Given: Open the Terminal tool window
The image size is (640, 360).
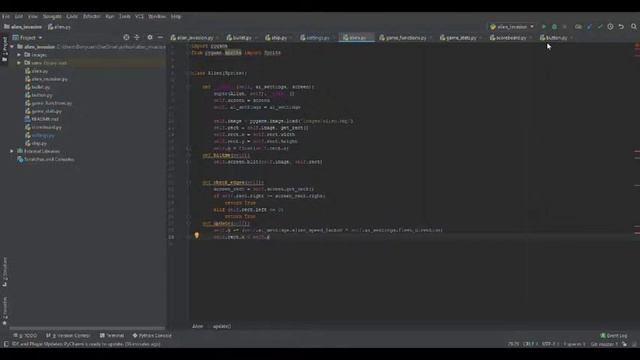Looking at the screenshot, I should [x=112, y=336].
